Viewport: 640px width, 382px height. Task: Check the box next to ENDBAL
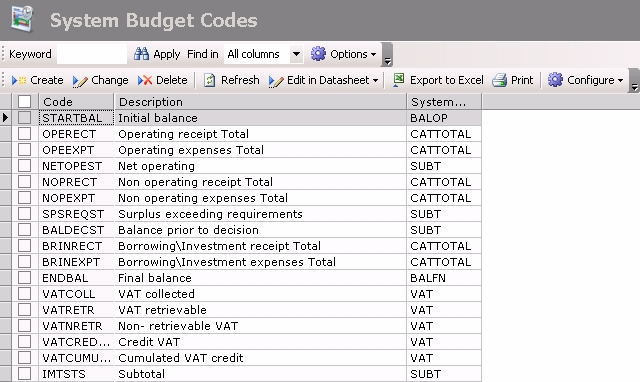(24, 278)
